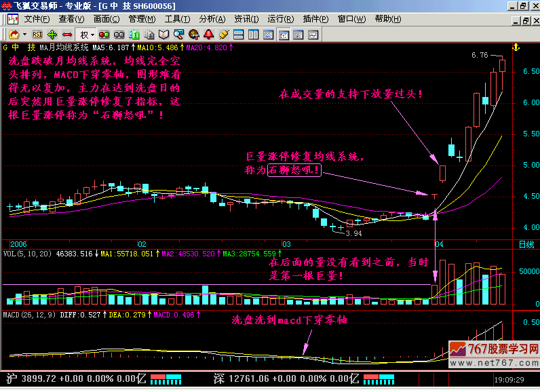540x392 pixels.
Task: Click the red horizontal double-arrow icon
Action: pos(67,34)
